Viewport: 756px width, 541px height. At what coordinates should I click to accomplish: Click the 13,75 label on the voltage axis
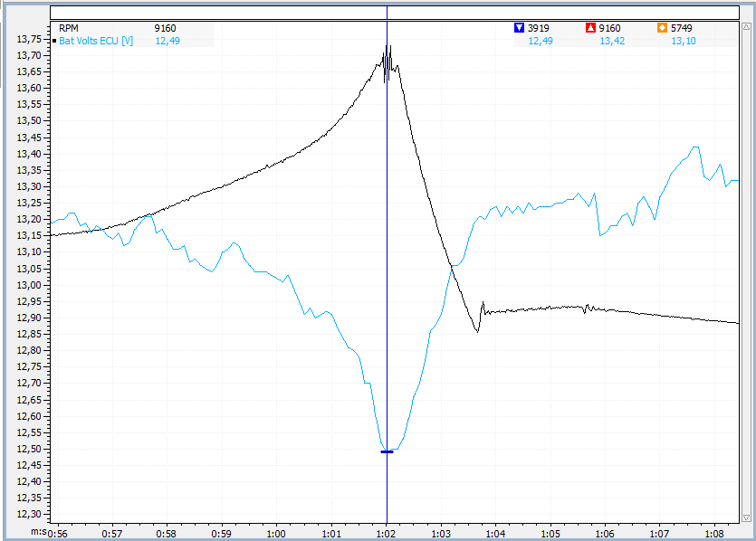coord(29,39)
